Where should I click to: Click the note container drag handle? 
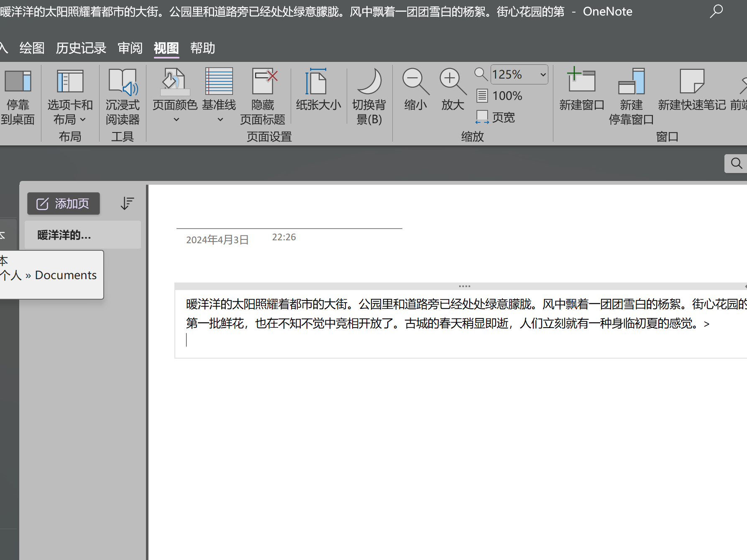tap(464, 286)
